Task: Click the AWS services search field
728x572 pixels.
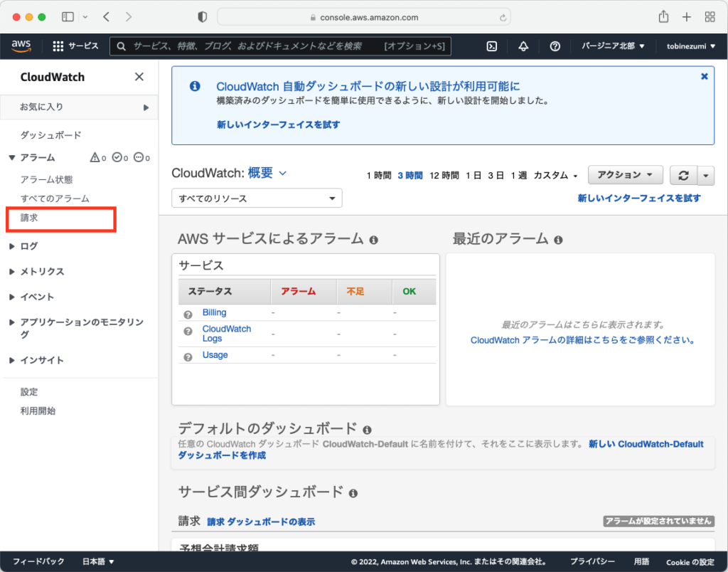Action: [x=280, y=46]
